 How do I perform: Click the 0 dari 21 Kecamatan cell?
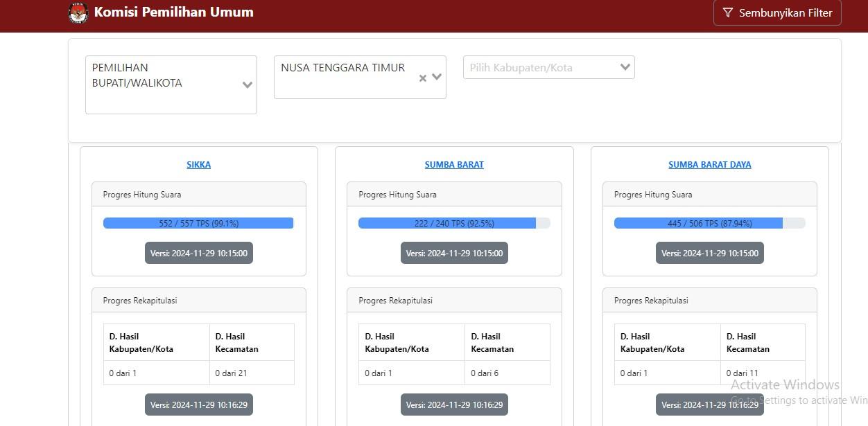click(231, 373)
